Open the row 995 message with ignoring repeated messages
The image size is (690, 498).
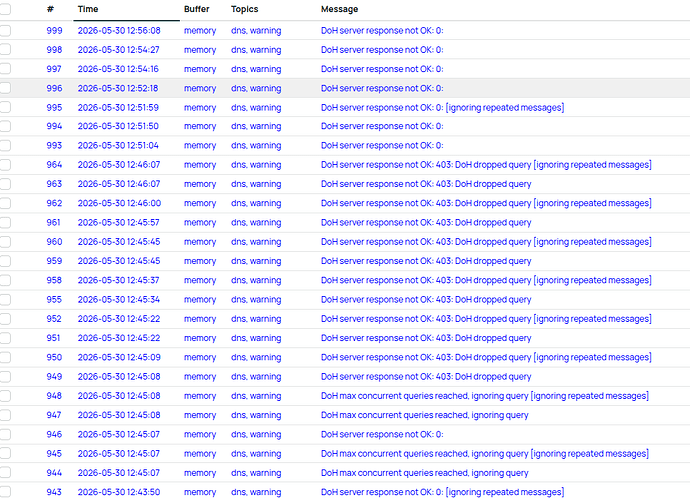(x=443, y=108)
